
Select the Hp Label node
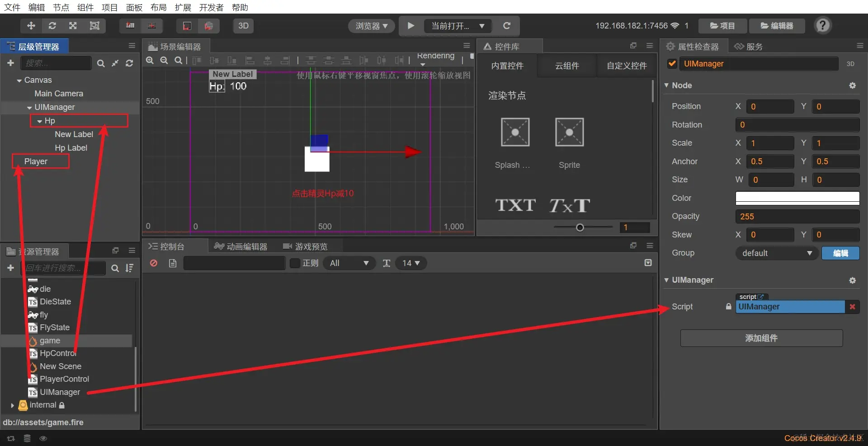tap(71, 148)
